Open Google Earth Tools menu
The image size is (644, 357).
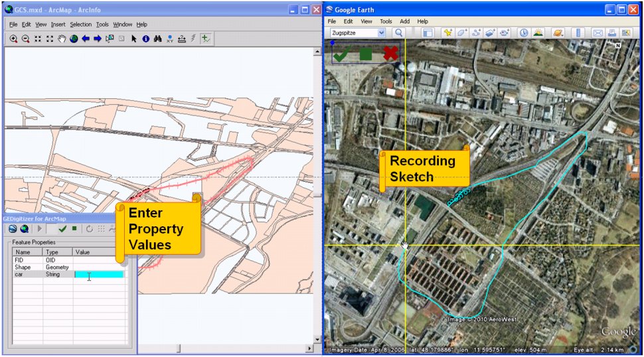[x=386, y=21]
